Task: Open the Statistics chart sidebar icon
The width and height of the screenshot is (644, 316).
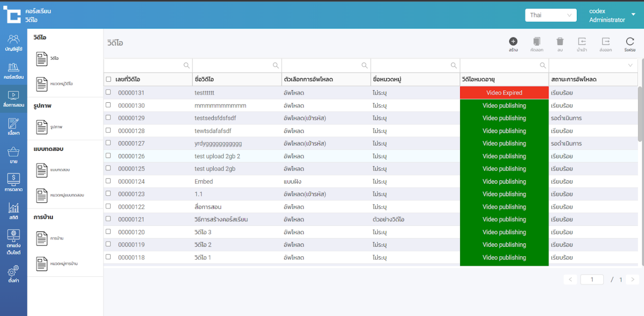Action: [14, 211]
